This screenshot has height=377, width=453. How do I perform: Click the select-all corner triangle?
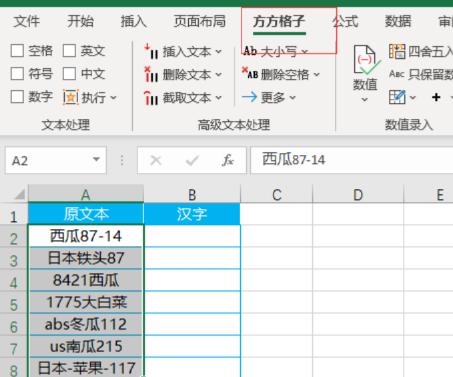click(19, 194)
